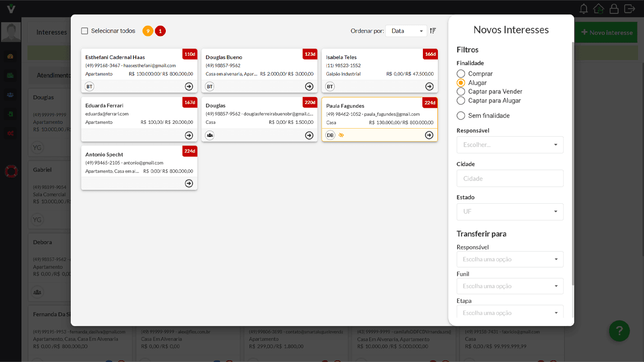Log out using the exit icon

pyautogui.click(x=630, y=9)
